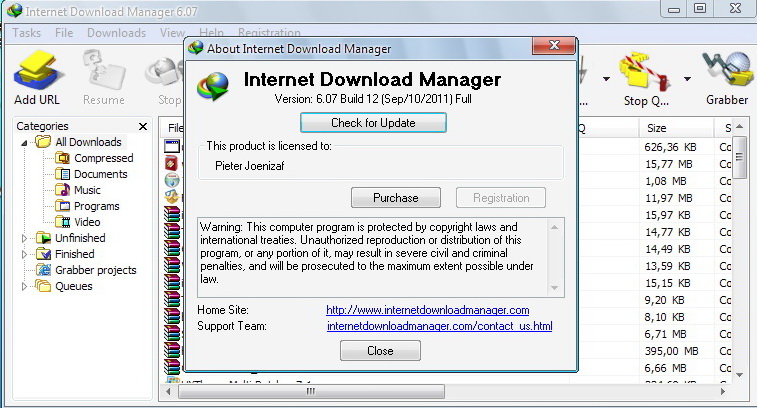Select the Finished category
757x408 pixels.
coord(74,254)
